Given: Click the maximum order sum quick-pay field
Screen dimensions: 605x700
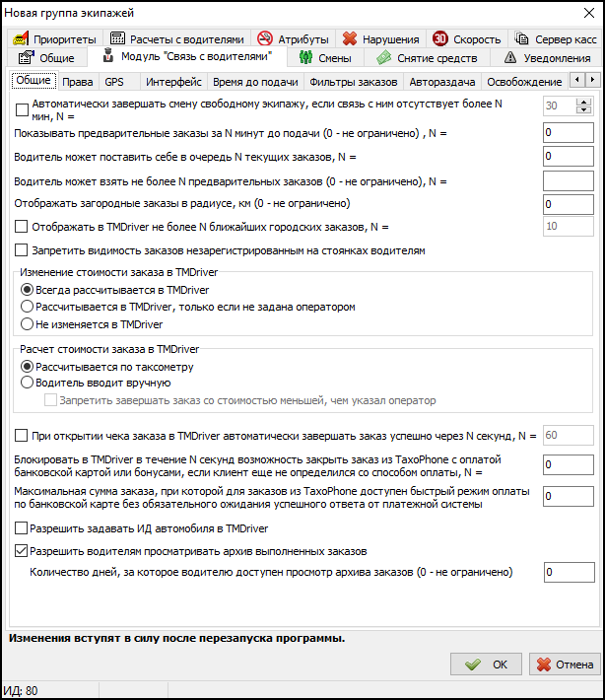Looking at the screenshot, I should pyautogui.click(x=568, y=497).
